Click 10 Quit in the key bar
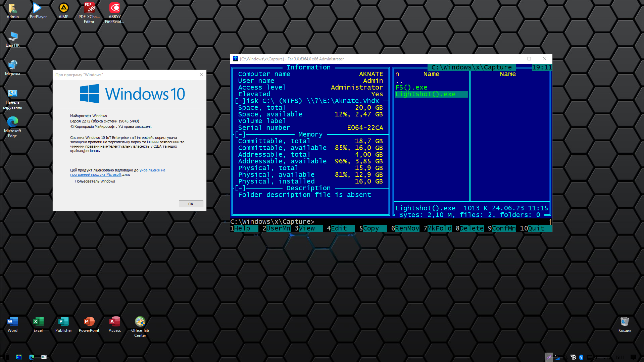The width and height of the screenshot is (644, 362). coord(536,228)
